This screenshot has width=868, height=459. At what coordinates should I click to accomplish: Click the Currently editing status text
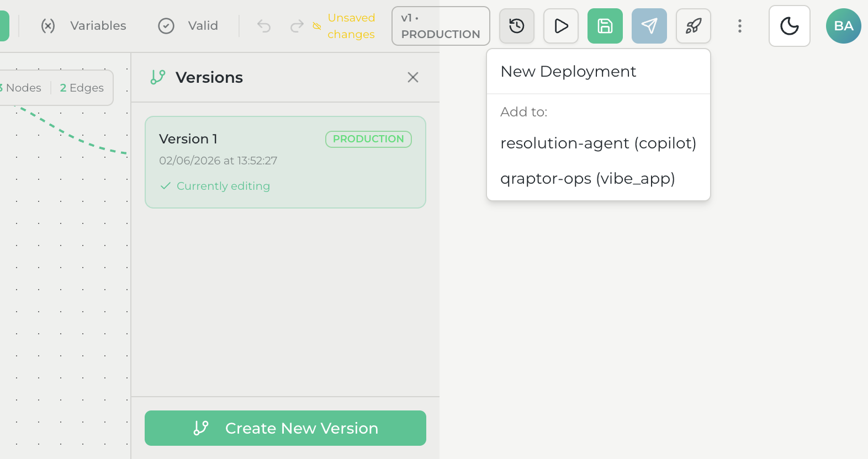[x=223, y=186]
